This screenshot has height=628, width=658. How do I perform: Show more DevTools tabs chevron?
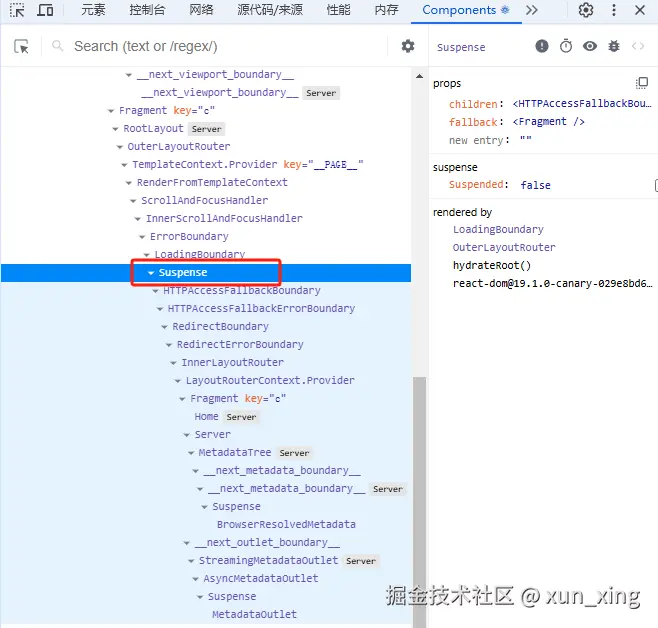click(x=532, y=10)
